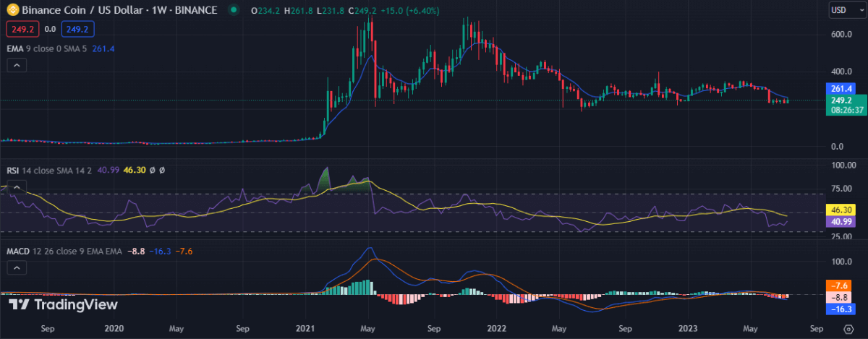Click the red 249.2 sell price button

click(22, 30)
